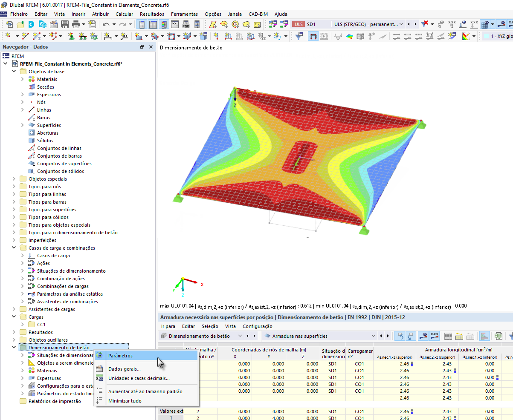This screenshot has height=420, width=513.
Task: Toggle the eye result view in table toolbar
Action: point(423,336)
